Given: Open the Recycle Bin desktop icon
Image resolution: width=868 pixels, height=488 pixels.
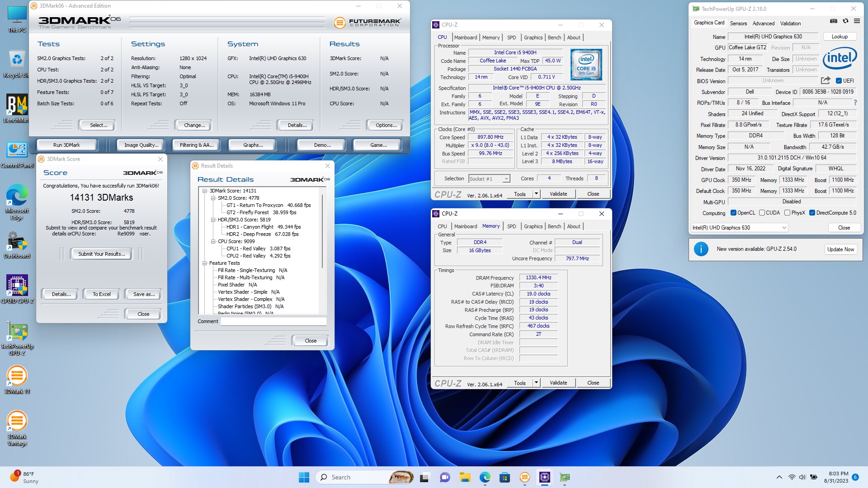Looking at the screenshot, I should 17,64.
